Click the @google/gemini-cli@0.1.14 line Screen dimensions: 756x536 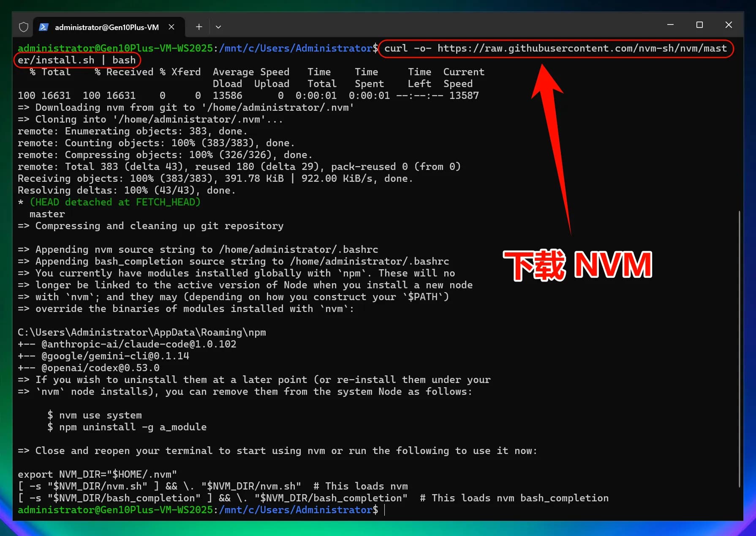tap(115, 356)
